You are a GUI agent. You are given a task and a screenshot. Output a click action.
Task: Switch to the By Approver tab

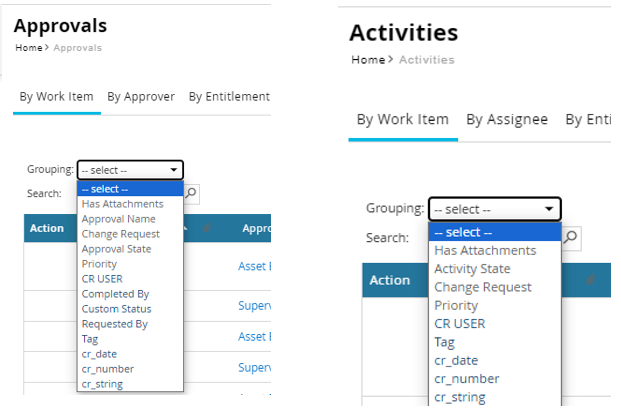141,97
